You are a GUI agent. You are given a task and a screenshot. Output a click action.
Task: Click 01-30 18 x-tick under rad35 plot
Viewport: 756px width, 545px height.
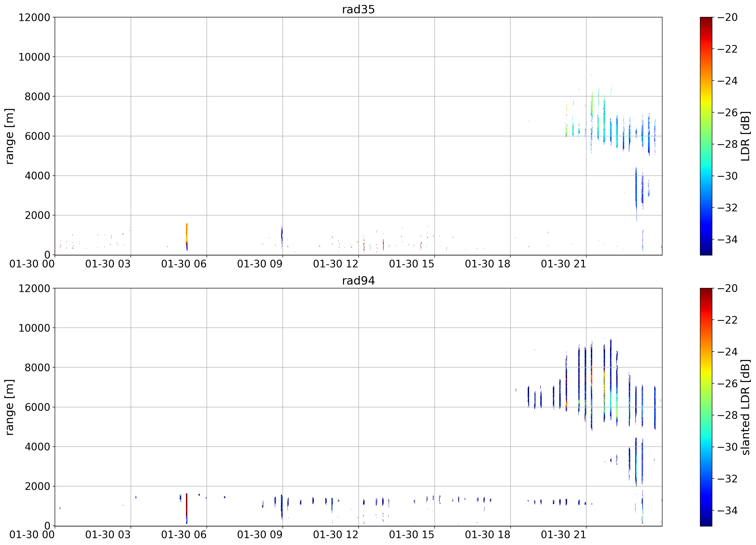pos(488,264)
